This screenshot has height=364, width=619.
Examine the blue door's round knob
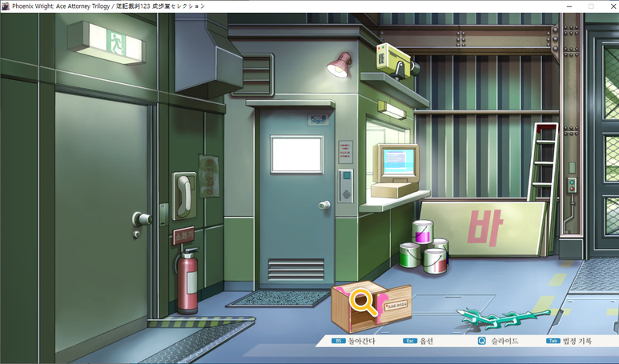click(x=324, y=206)
